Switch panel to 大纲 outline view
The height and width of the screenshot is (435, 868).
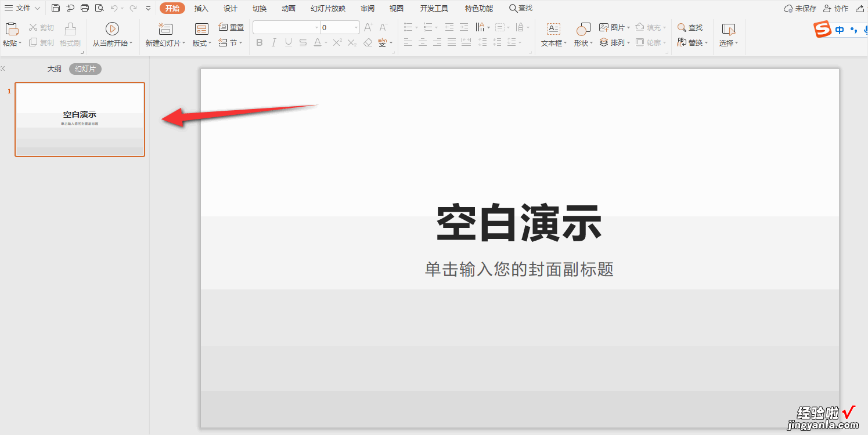click(54, 68)
